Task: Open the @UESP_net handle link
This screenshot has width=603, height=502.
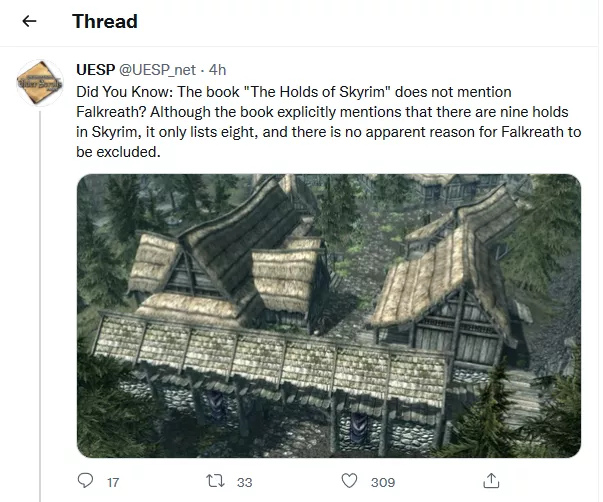Action: (x=158, y=70)
